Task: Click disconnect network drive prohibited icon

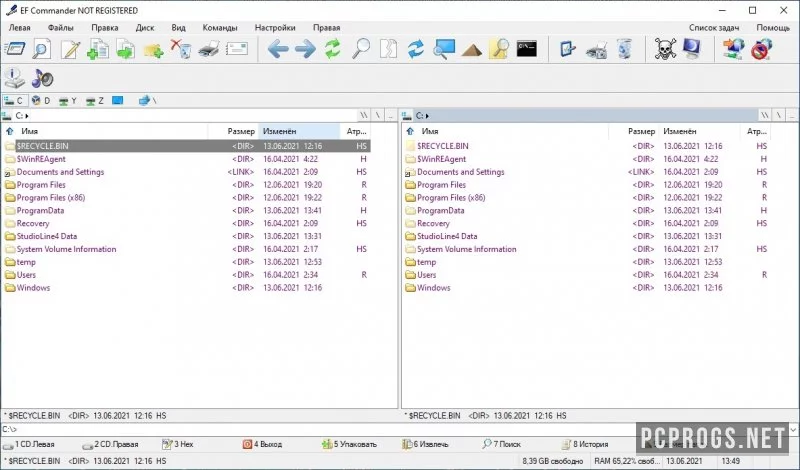Action: click(761, 50)
